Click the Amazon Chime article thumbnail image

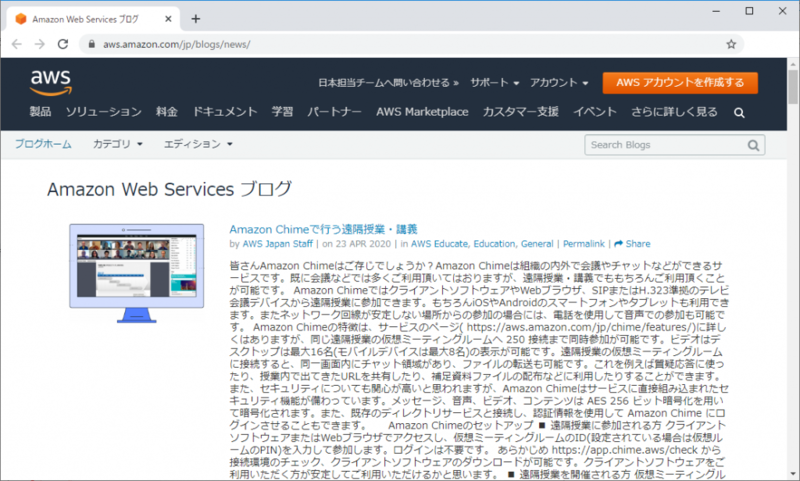(x=137, y=273)
